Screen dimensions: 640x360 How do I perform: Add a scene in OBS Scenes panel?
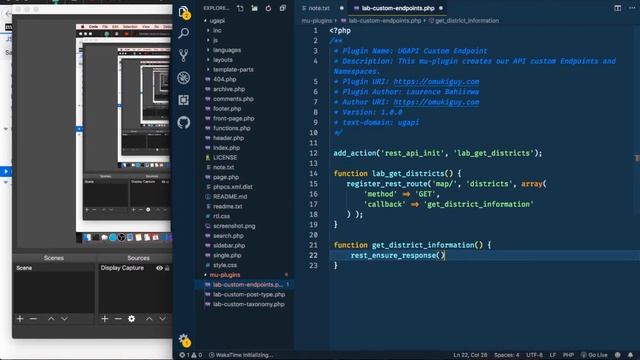tap(20, 319)
